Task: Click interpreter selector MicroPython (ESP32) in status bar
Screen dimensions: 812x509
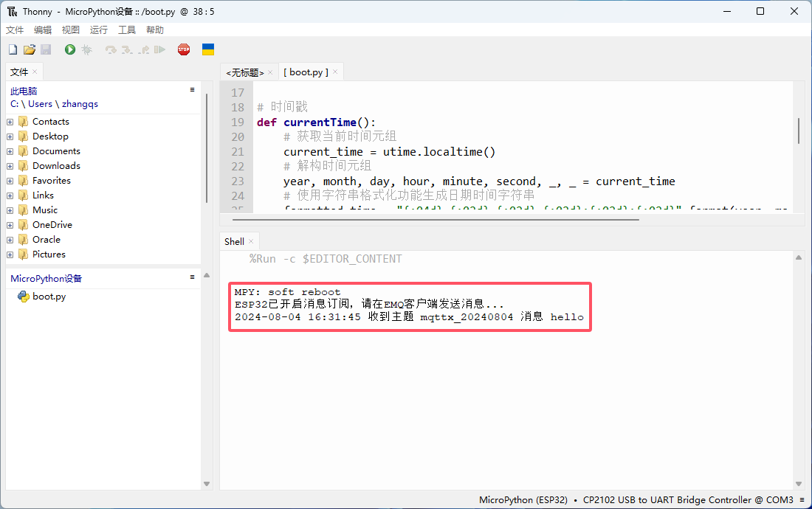Action: pos(523,499)
